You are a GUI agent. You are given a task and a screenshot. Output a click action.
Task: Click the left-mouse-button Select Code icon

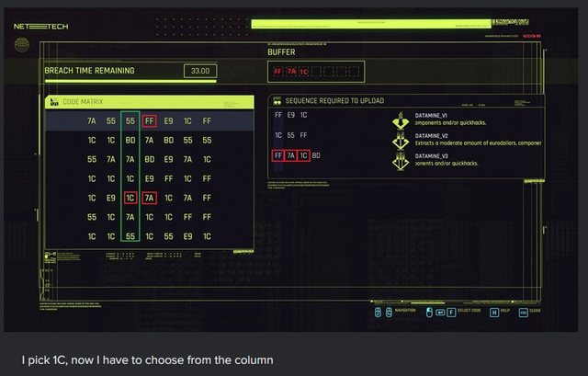pyautogui.click(x=429, y=312)
